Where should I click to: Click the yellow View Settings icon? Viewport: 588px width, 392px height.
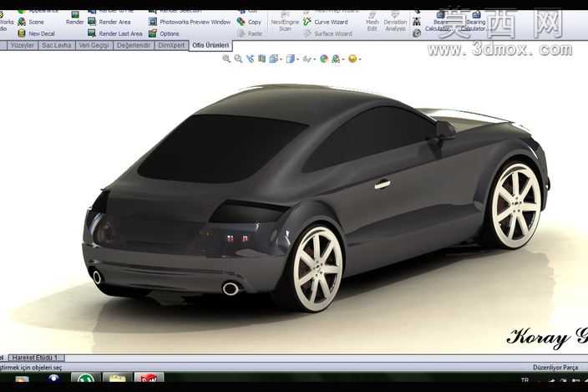click(x=352, y=59)
